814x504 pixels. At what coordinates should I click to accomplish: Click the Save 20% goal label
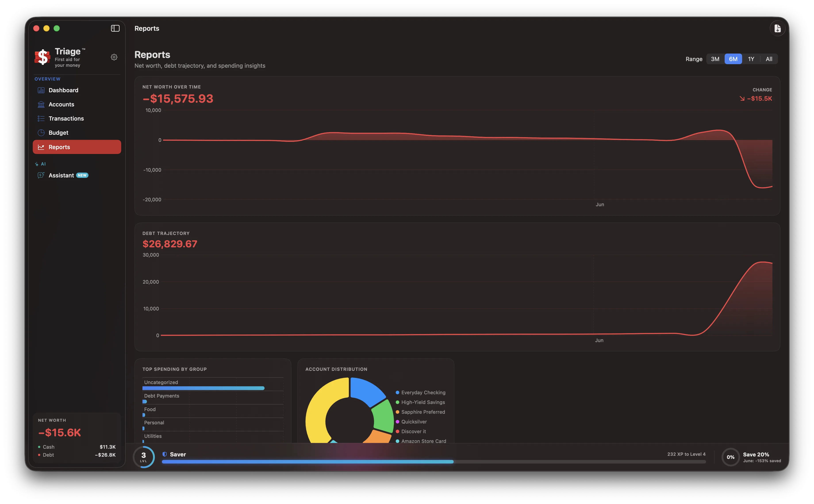[756, 454]
